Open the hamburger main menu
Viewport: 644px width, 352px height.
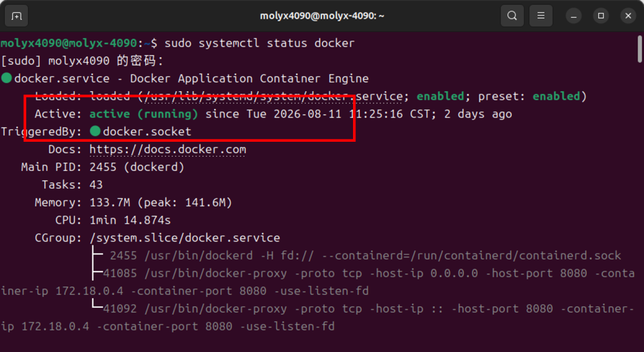click(x=541, y=16)
